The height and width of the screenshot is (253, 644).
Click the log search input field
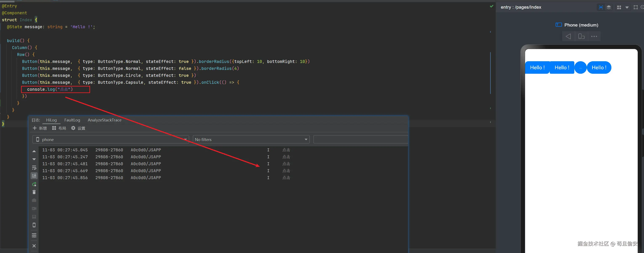click(x=360, y=140)
